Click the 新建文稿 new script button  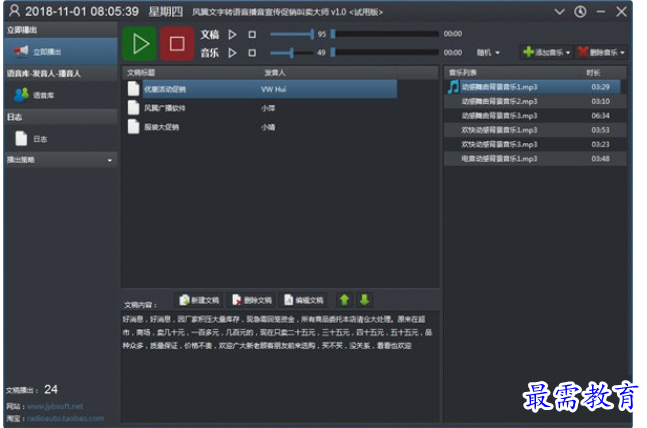199,300
